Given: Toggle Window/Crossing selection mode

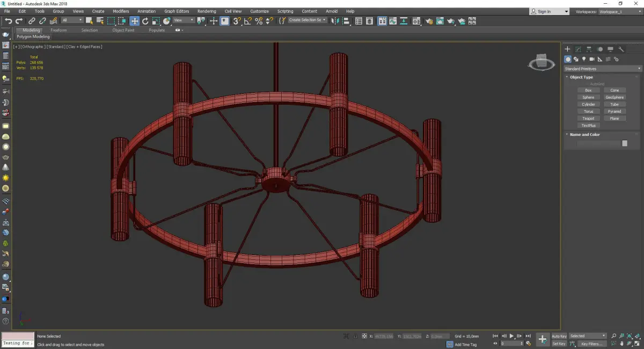Looking at the screenshot, I should point(122,21).
